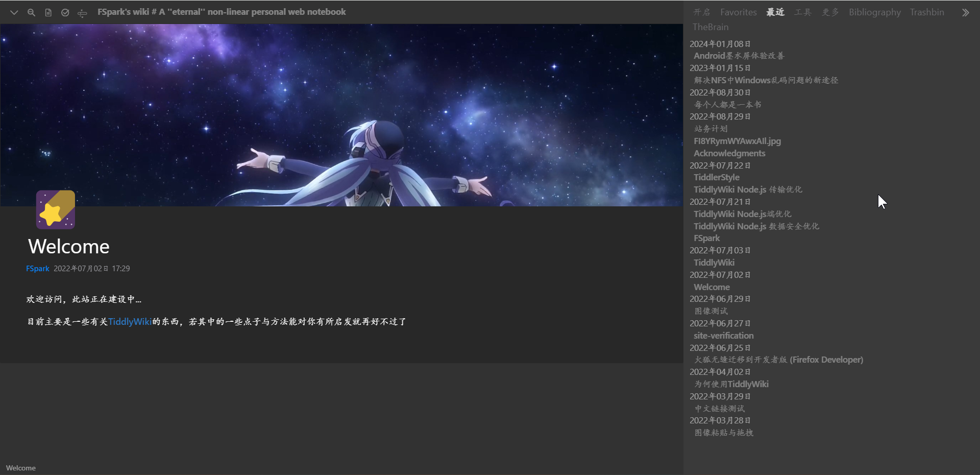Click the Welcome label in bottom status bar
The width and height of the screenshot is (980, 475).
pyautogui.click(x=21, y=468)
